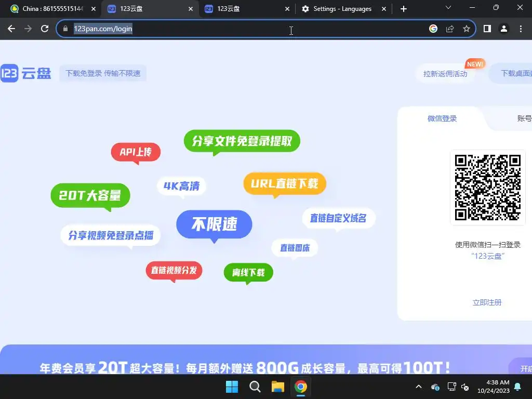Select 微信登录 login tab
532x399 pixels.
[442, 118]
